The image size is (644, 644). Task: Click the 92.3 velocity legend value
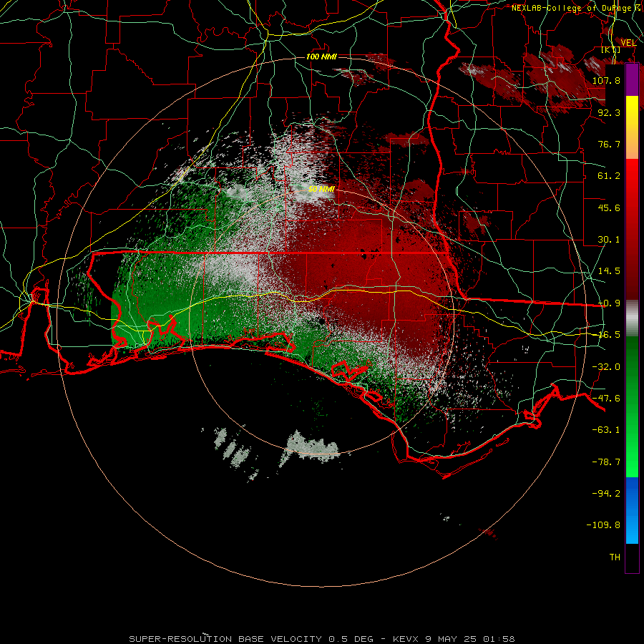(609, 112)
